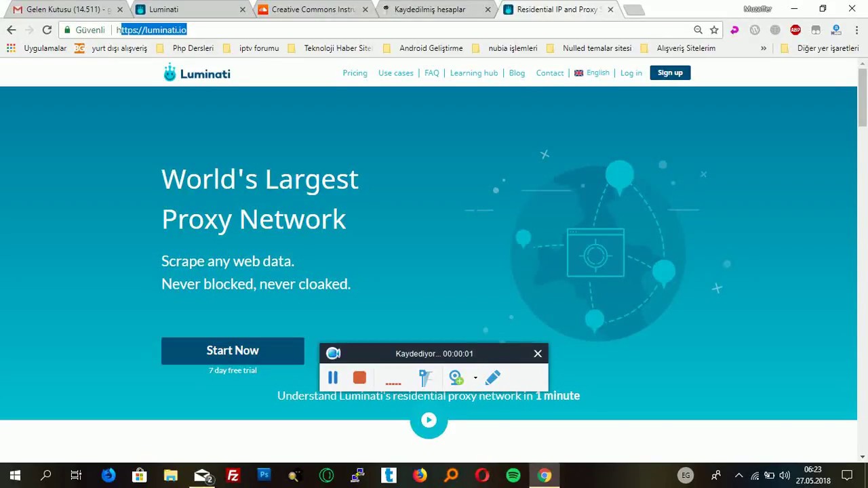
Task: Stop the recording with the orange square
Action: [359, 378]
